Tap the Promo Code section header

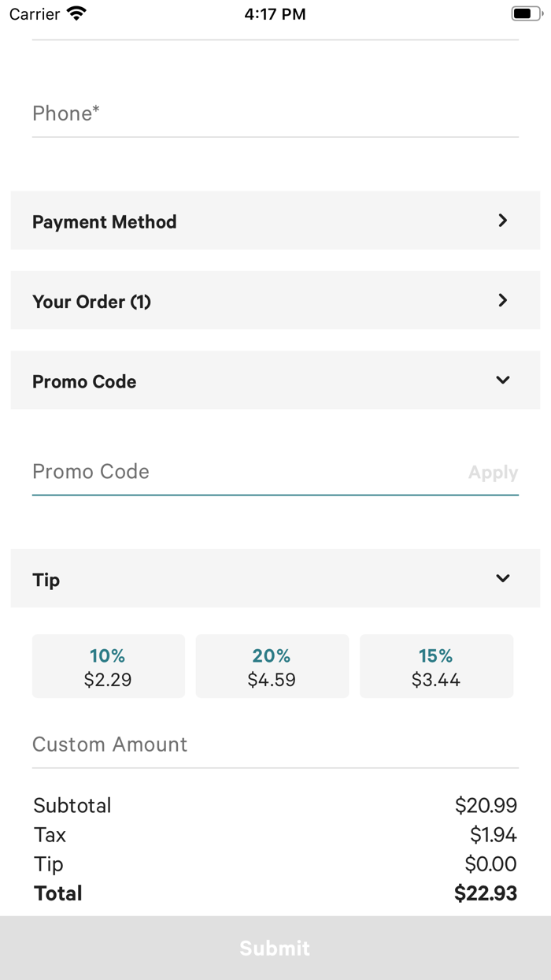tap(85, 381)
